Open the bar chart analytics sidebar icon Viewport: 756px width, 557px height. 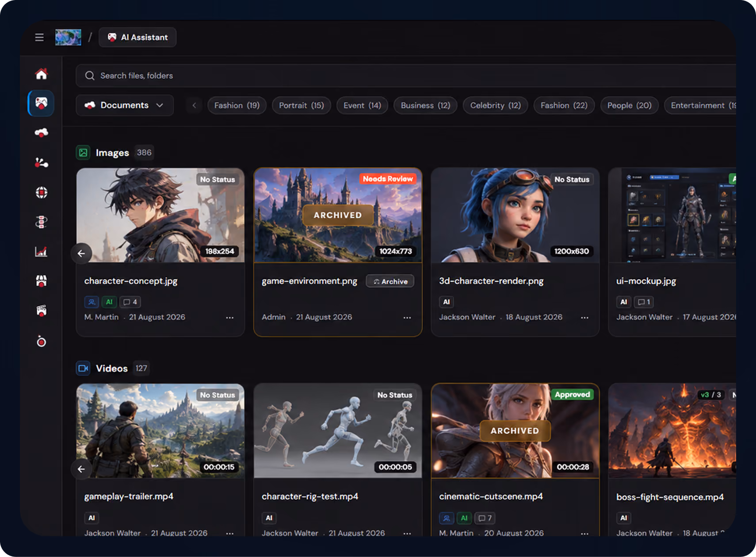[x=41, y=251]
